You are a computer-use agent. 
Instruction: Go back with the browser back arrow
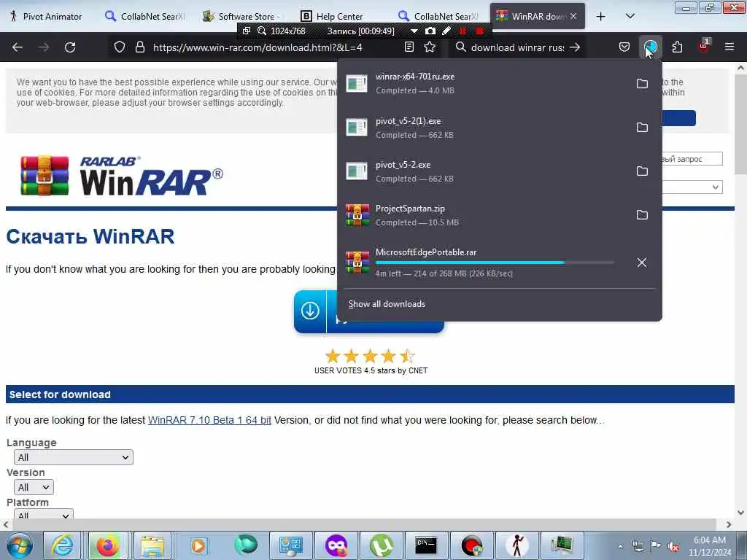pos(18,47)
